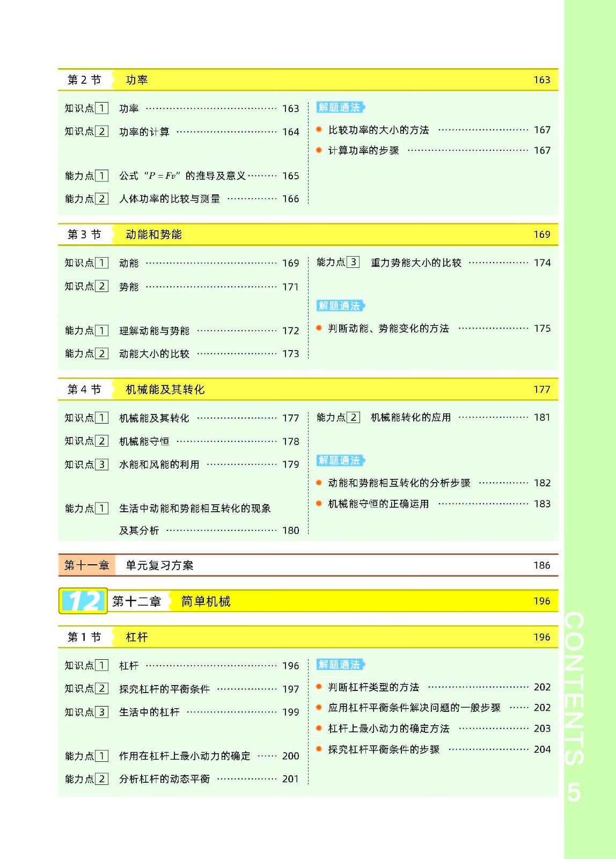
Task: Jump to the 机械能守恒 entry on page 178
Action: pyautogui.click(x=144, y=441)
